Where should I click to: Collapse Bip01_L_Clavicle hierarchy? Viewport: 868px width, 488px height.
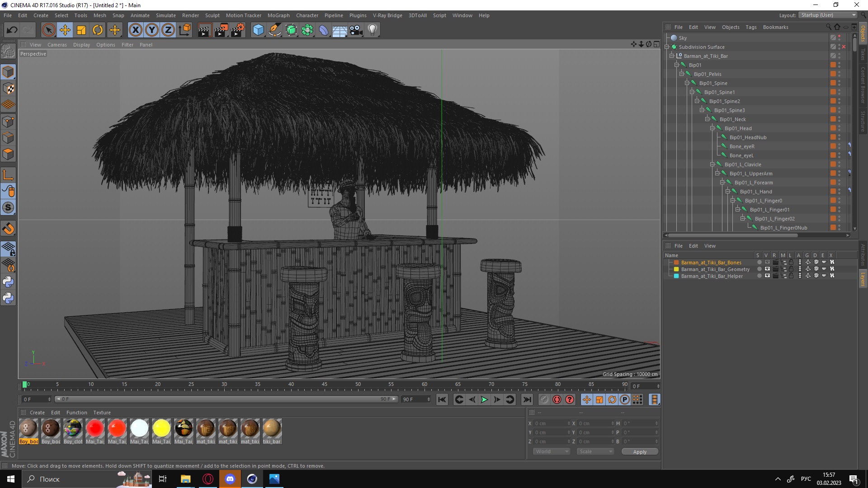pos(712,164)
